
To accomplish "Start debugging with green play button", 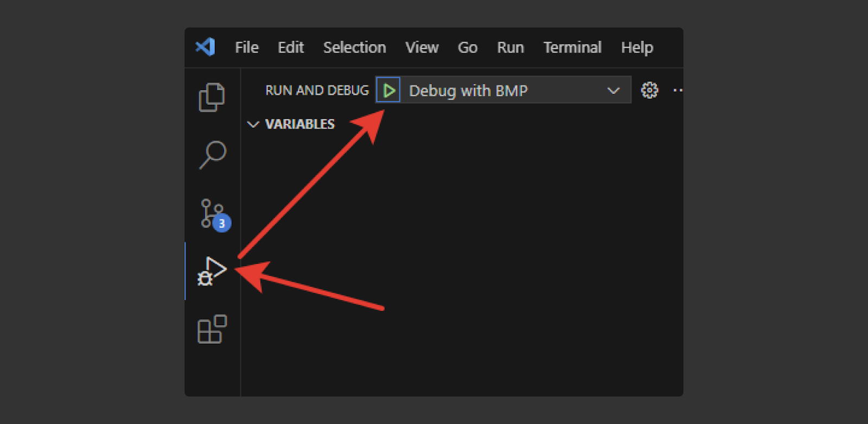I will click(388, 90).
